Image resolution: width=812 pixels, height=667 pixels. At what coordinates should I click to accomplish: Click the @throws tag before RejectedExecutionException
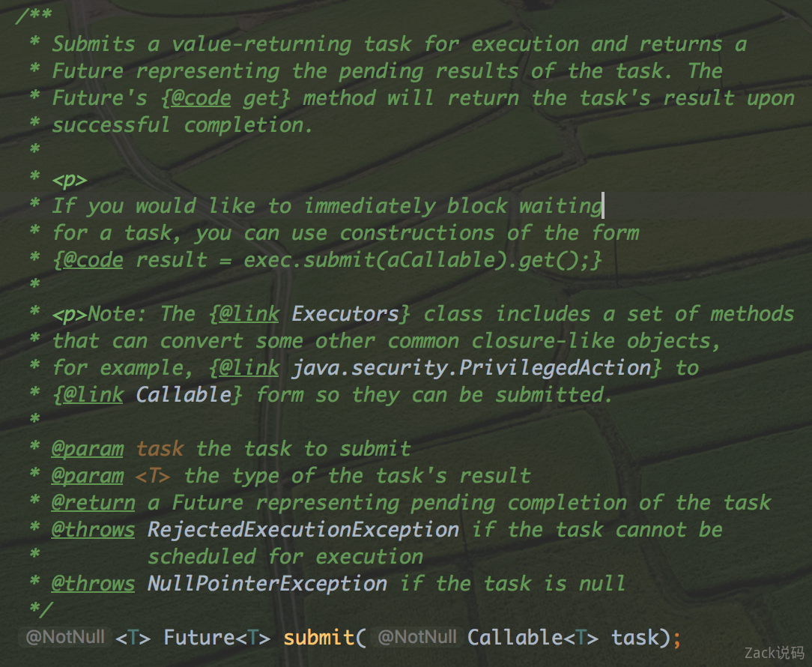[94, 530]
